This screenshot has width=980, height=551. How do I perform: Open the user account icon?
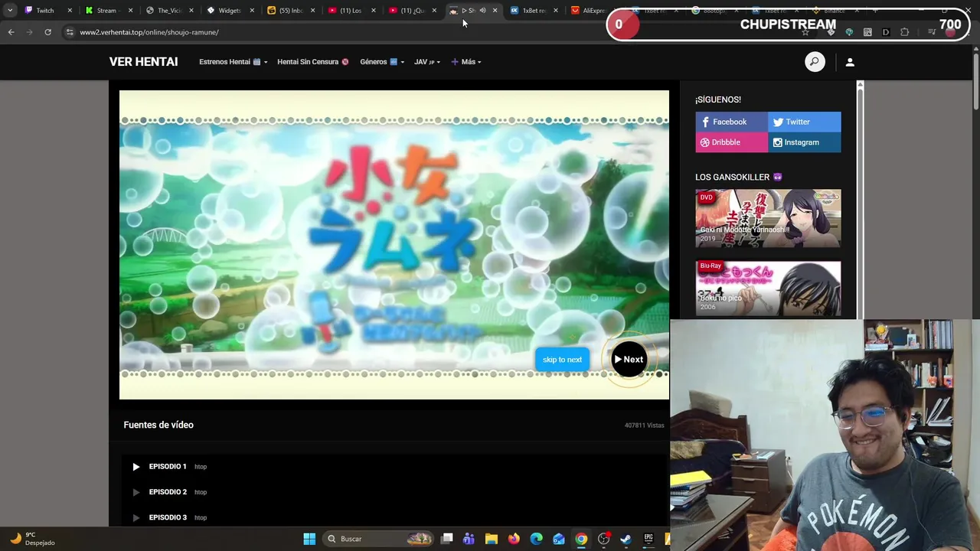[x=850, y=62]
